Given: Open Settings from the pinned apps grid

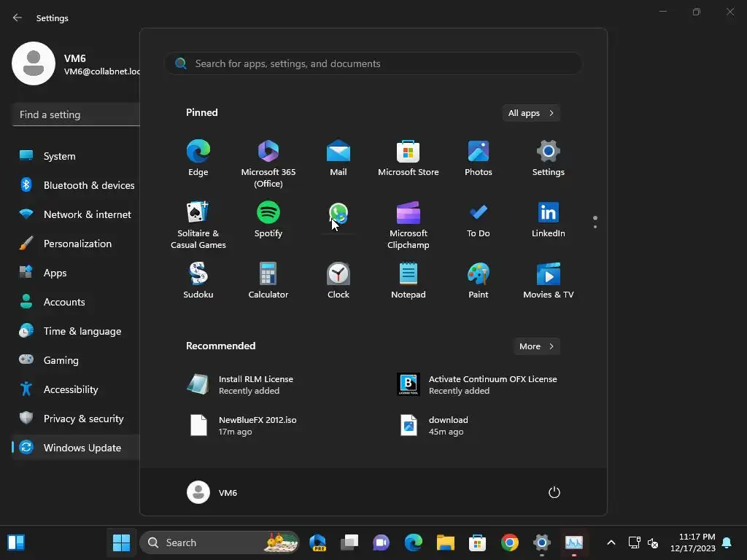Looking at the screenshot, I should [x=549, y=158].
